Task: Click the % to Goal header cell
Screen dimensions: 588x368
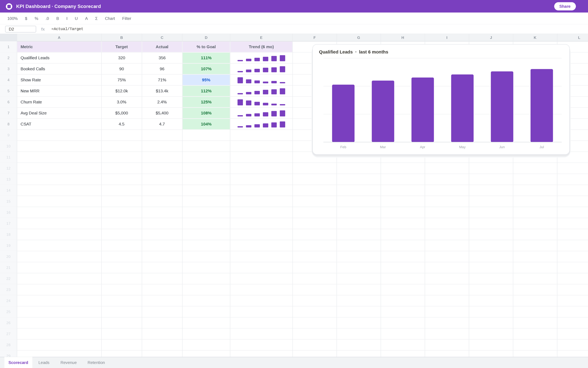Action: 206,47
